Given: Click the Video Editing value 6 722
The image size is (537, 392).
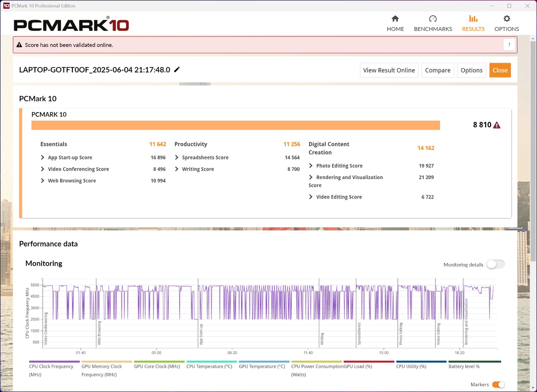Looking at the screenshot, I should tap(428, 197).
